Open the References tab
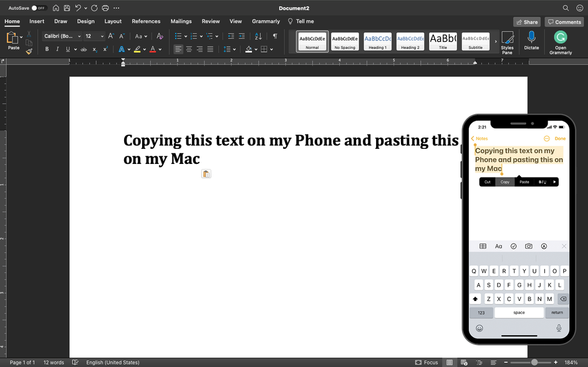Image resolution: width=588 pixels, height=367 pixels. (146, 21)
